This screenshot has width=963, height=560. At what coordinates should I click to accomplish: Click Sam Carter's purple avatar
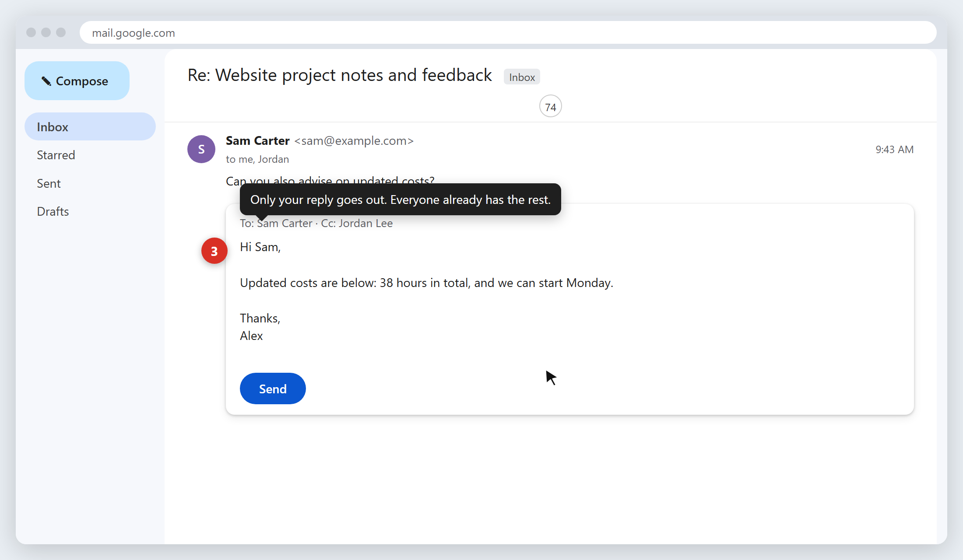pos(201,149)
